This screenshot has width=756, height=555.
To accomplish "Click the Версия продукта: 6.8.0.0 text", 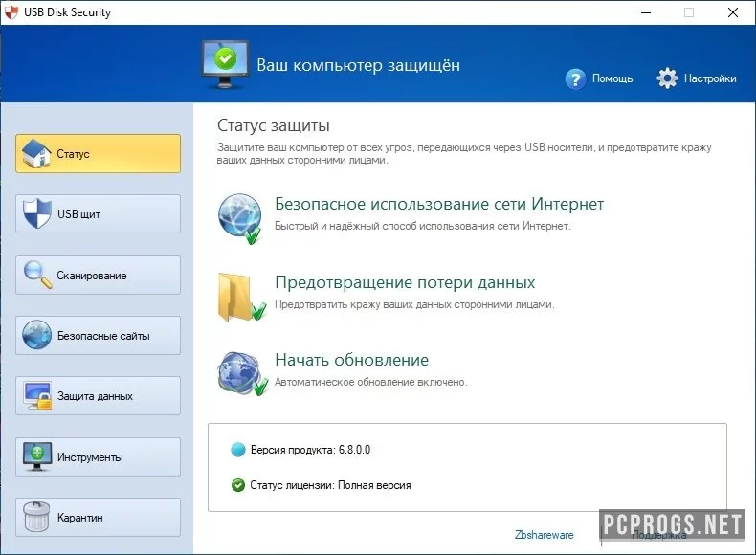I will [310, 450].
